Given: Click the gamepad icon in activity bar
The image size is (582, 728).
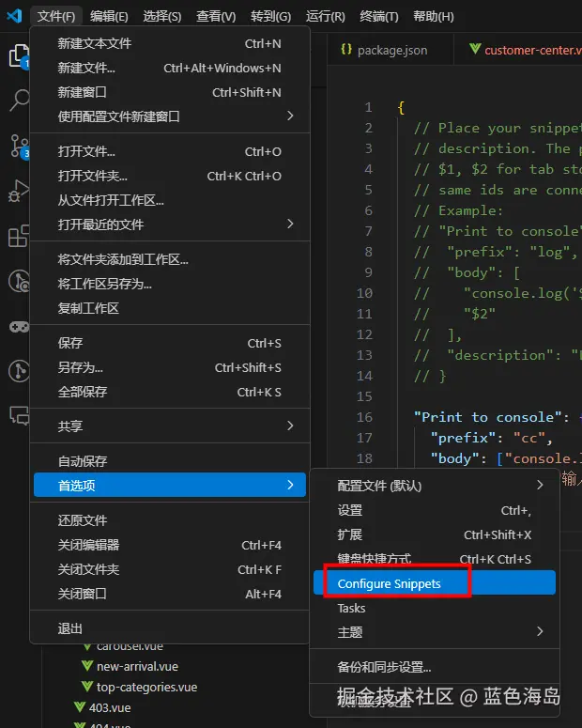Looking at the screenshot, I should (19, 327).
